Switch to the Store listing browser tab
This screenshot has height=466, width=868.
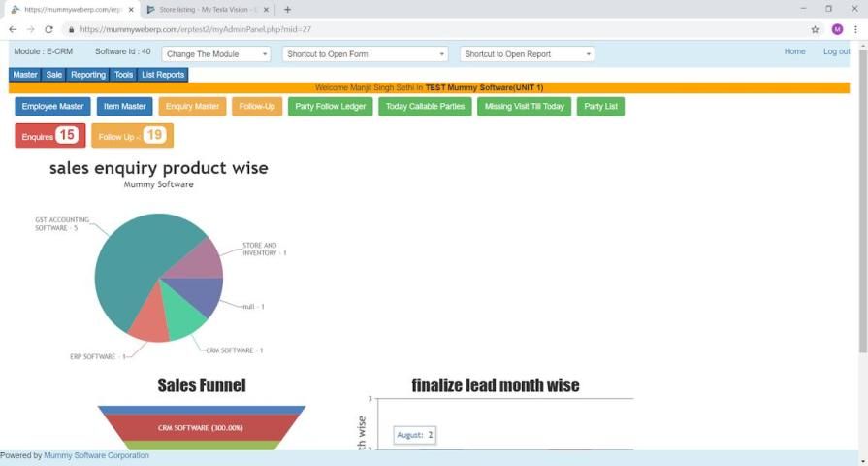(x=206, y=9)
